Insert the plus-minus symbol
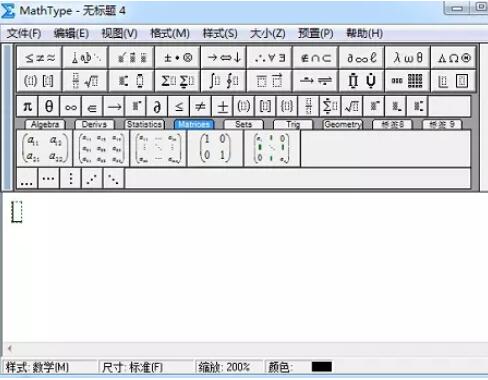The width and height of the screenshot is (488, 380). (x=223, y=107)
